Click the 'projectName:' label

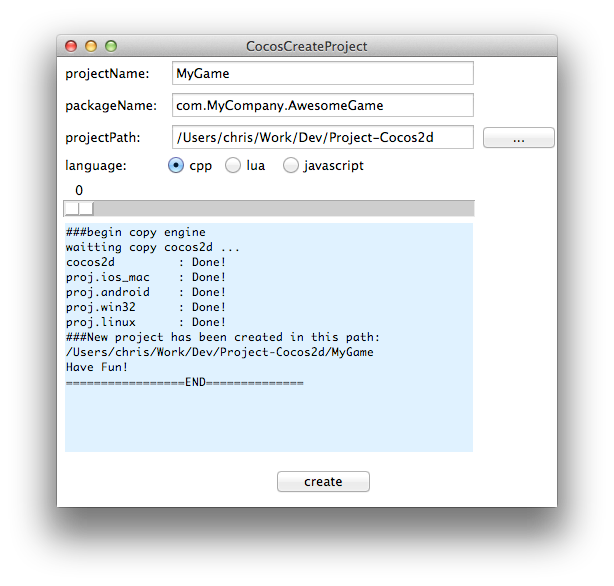107,74
